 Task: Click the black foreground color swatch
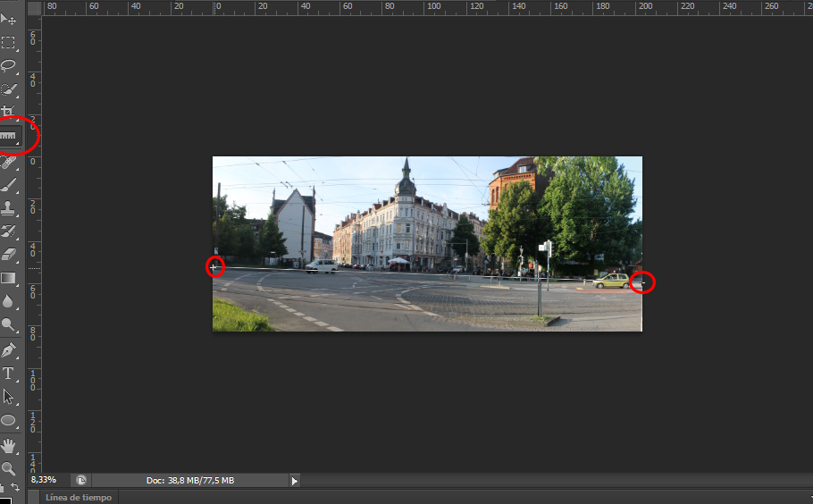click(x=4, y=501)
